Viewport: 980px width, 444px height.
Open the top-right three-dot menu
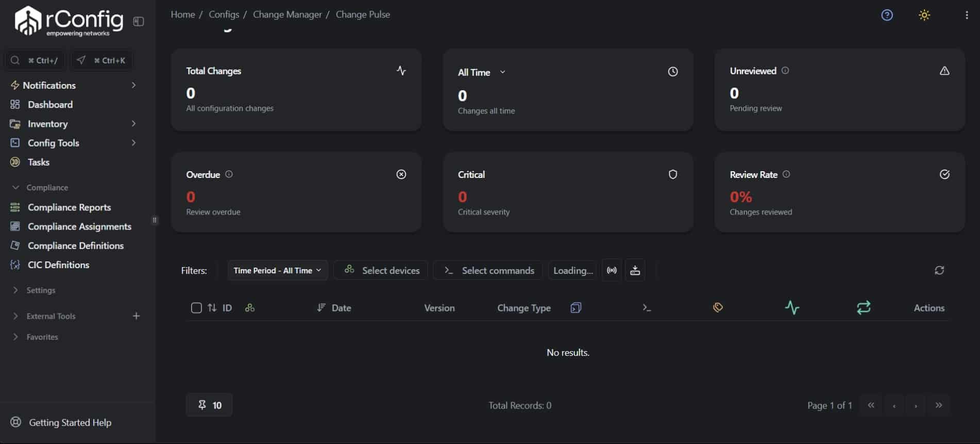click(x=967, y=15)
